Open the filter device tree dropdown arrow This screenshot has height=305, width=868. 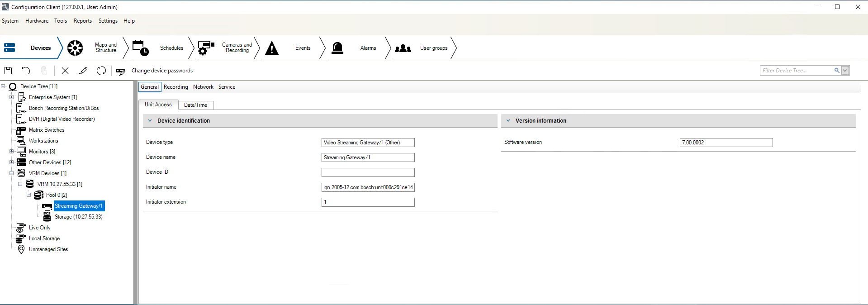click(845, 71)
